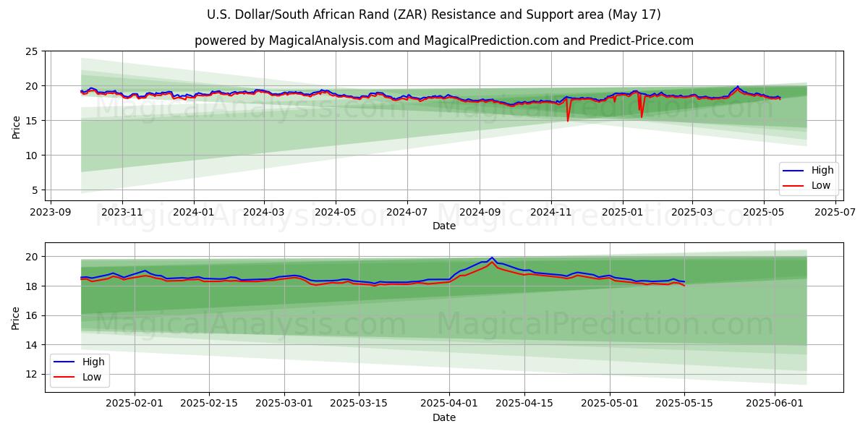Click the '18' price tick on bottom chart
868x434 pixels.
pos(32,286)
